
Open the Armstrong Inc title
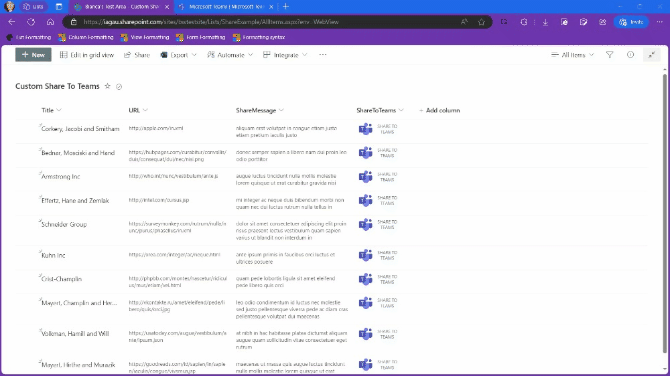(61, 176)
